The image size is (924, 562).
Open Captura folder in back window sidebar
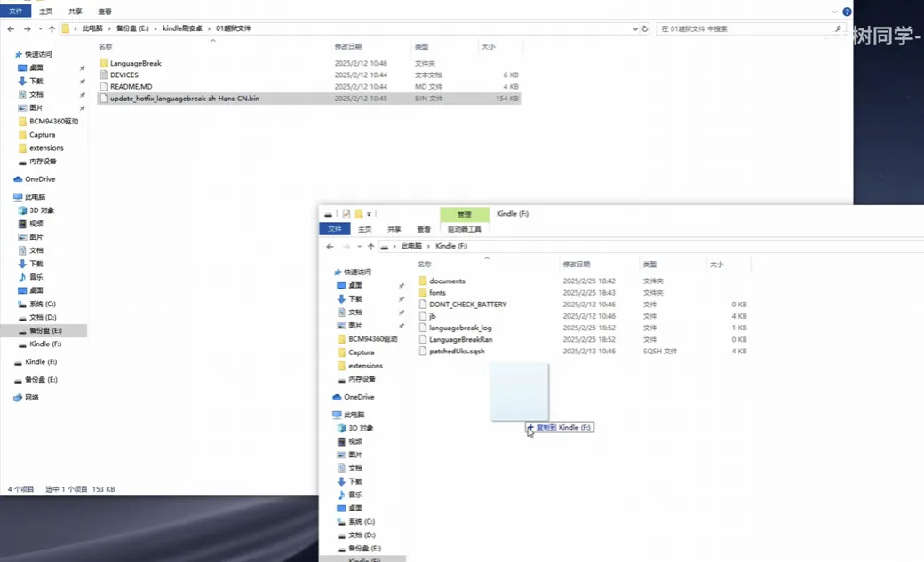[x=42, y=135]
